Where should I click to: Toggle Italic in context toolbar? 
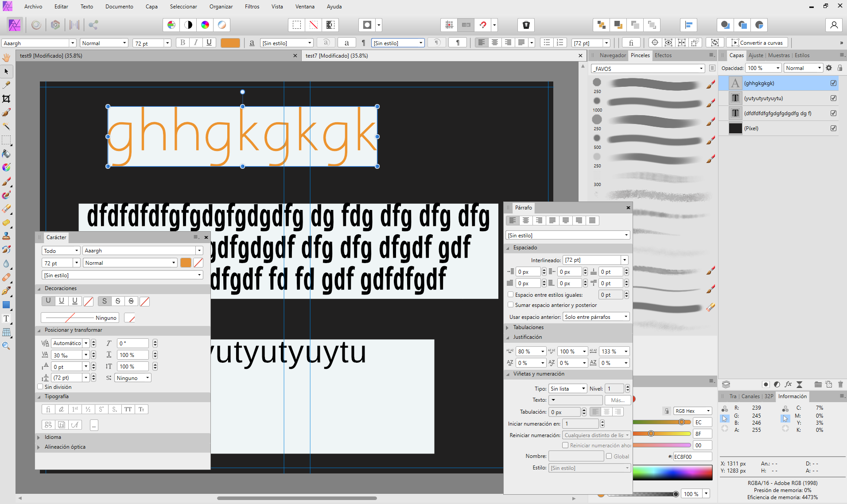point(196,43)
